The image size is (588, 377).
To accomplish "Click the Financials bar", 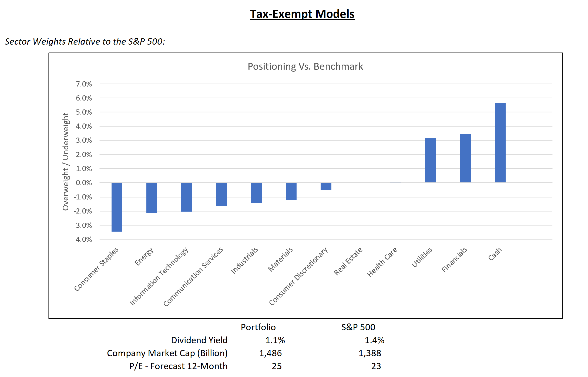I will [x=465, y=158].
